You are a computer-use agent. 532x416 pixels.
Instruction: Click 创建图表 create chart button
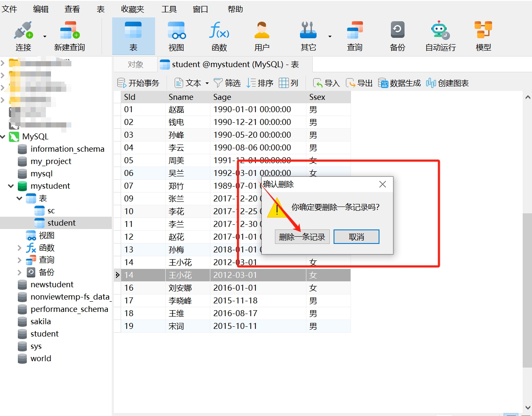[447, 83]
